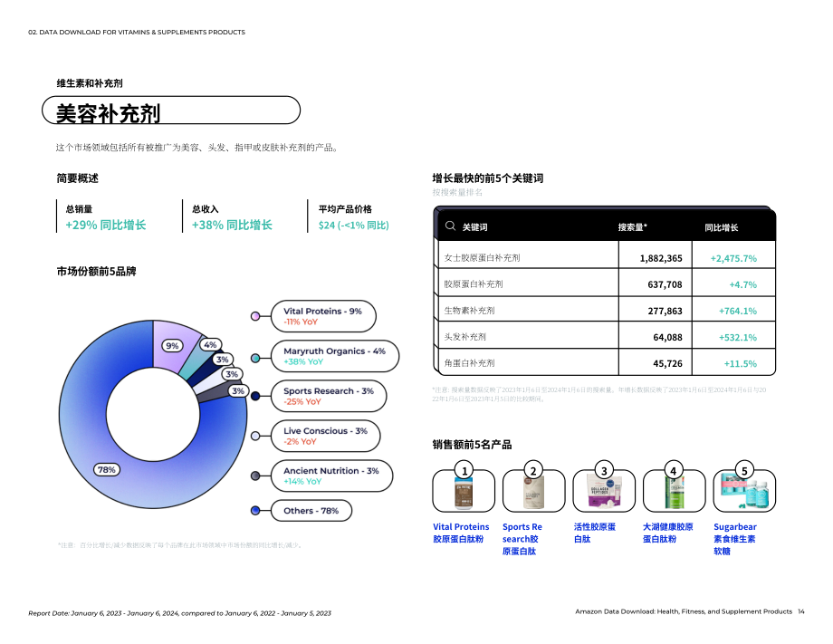Click the 美容补充剂 title box
Viewport: 833px width, 644px height.
(x=171, y=111)
